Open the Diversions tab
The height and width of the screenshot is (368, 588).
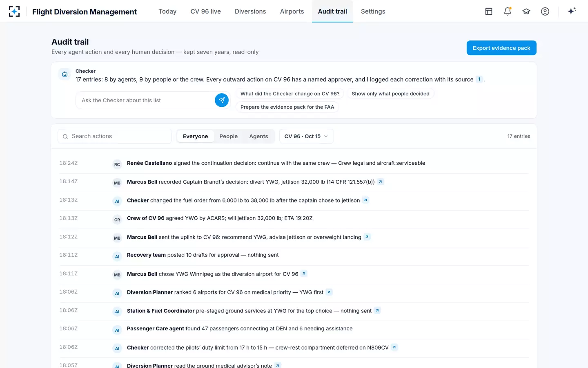250,11
